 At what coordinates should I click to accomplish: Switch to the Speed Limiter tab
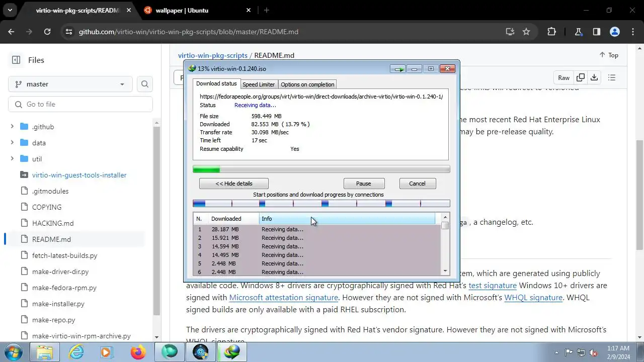pyautogui.click(x=259, y=84)
